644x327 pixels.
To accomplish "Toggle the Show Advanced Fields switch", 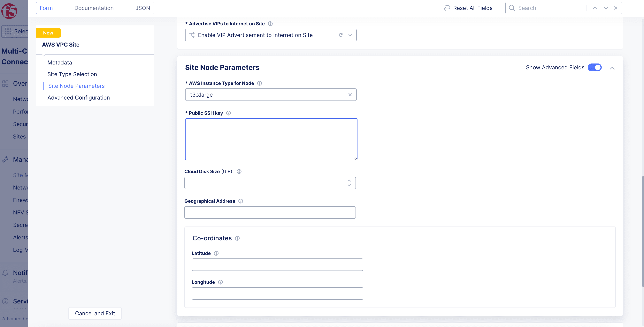I will pos(595,67).
